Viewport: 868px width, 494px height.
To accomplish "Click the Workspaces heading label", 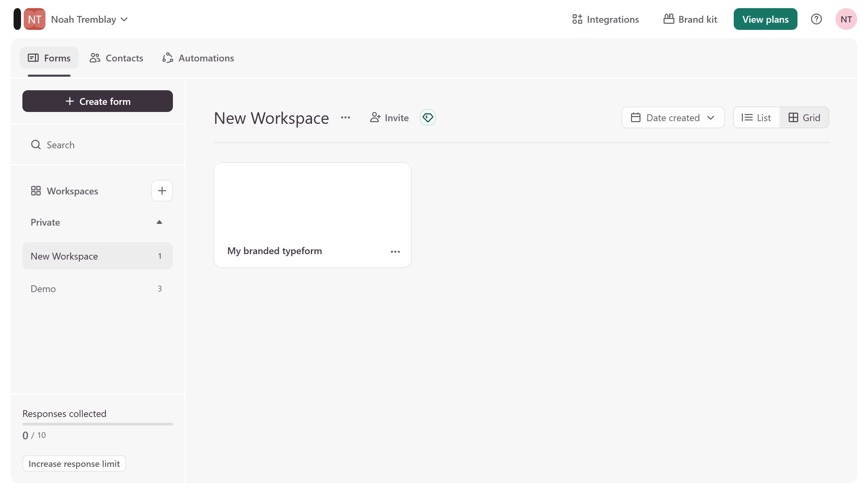I will (x=73, y=191).
